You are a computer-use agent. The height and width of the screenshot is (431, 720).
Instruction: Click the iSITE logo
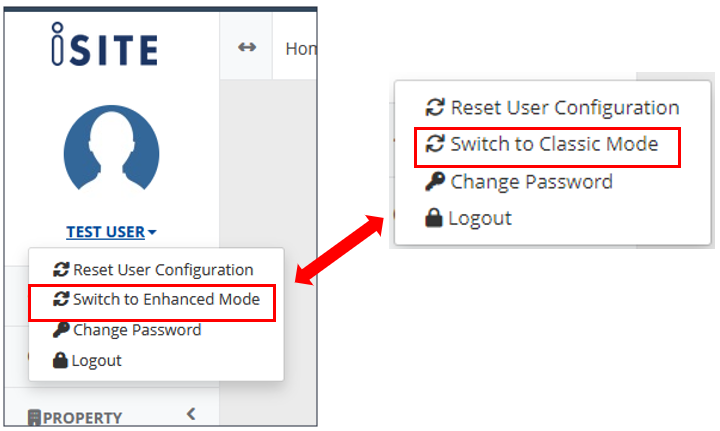[x=105, y=45]
